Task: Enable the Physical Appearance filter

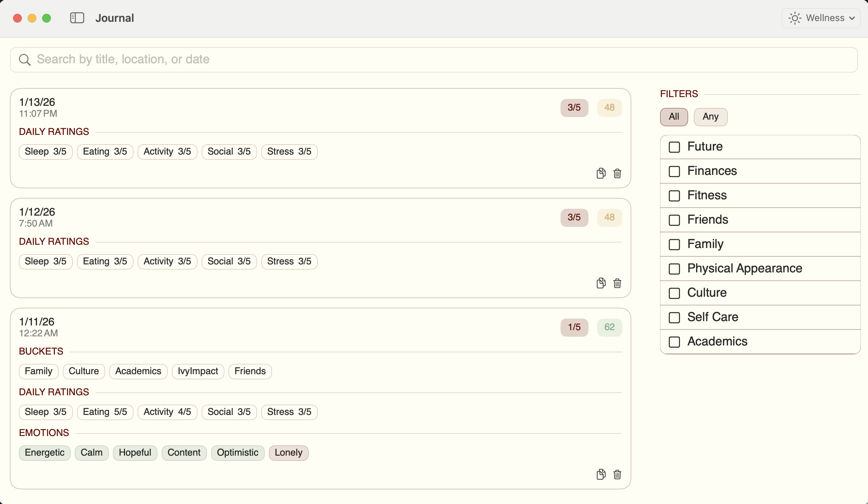Action: coord(674,269)
